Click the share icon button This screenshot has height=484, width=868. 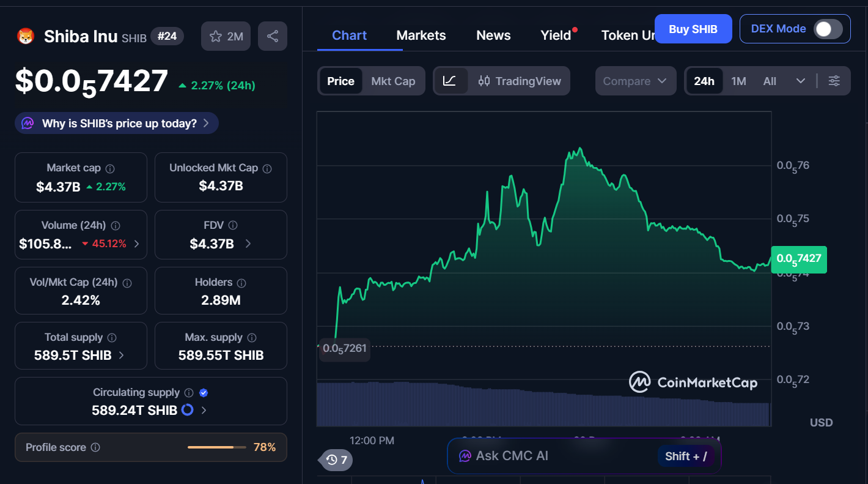(273, 36)
